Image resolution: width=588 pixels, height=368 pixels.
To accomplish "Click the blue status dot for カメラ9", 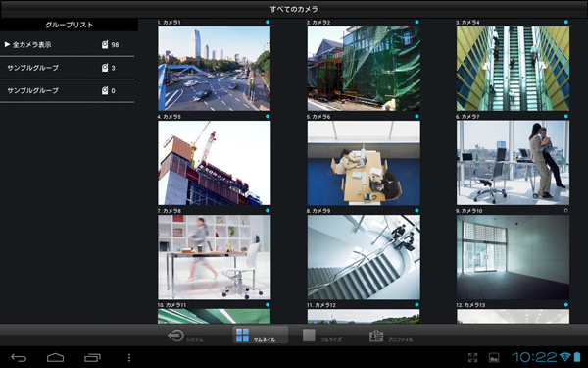I will [x=416, y=211].
